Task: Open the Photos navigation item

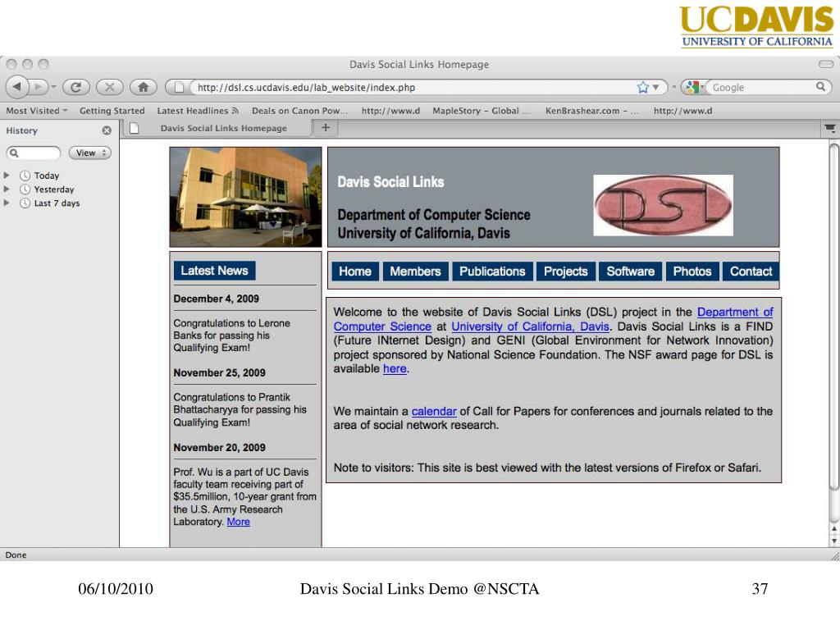Action: (692, 272)
